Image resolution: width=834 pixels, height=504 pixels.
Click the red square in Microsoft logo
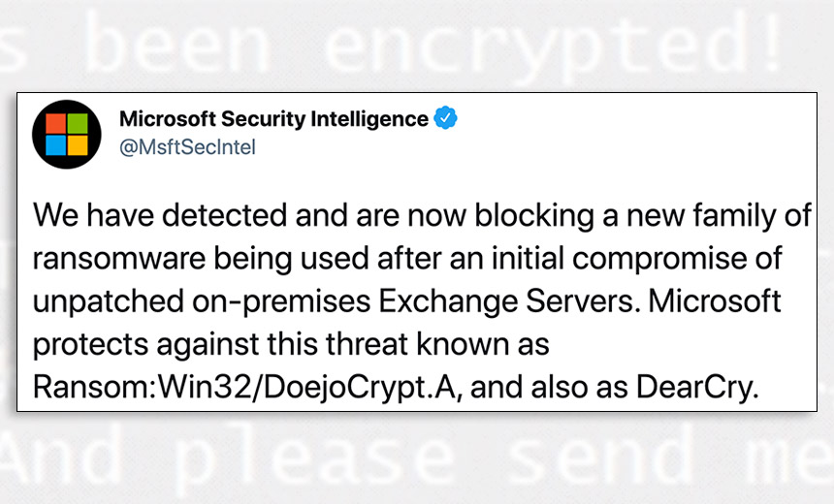tap(55, 123)
